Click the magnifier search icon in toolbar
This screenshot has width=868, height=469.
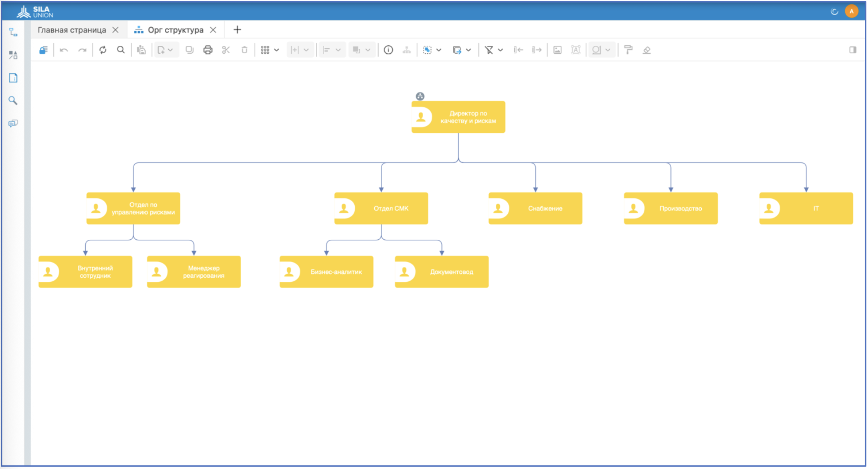point(121,50)
